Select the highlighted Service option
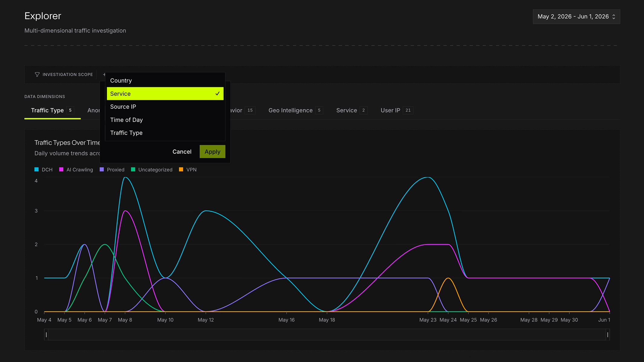 [165, 94]
